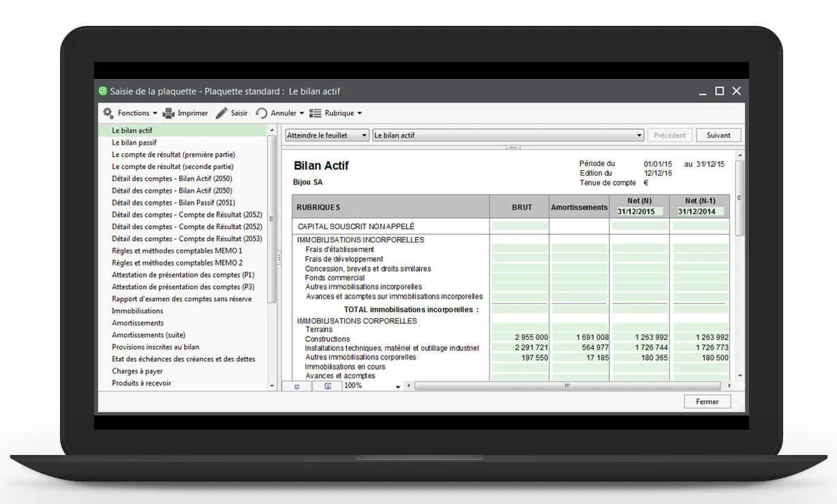The width and height of the screenshot is (837, 504).
Task: Click the splitter handle above the sheet
Action: click(x=513, y=146)
